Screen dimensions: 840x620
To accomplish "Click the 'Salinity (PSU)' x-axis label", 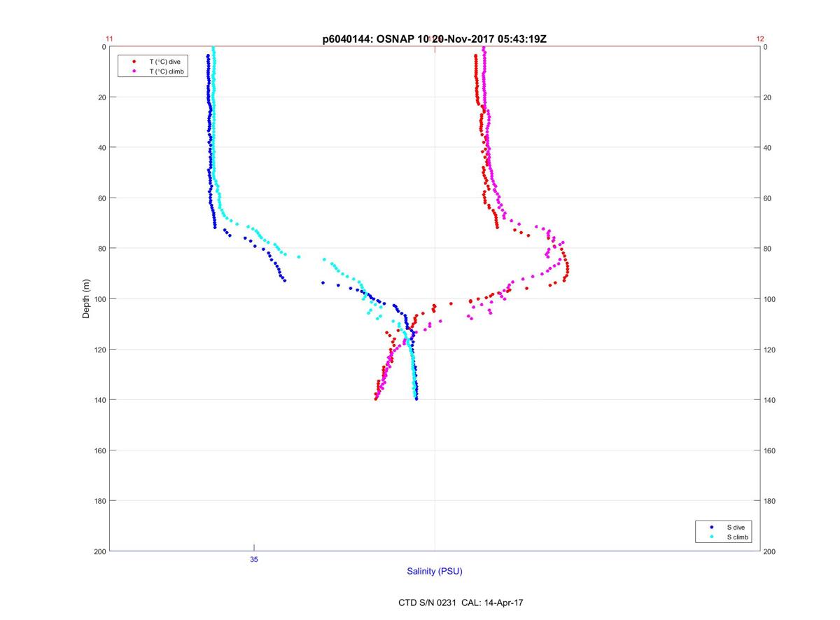I will point(435,572).
